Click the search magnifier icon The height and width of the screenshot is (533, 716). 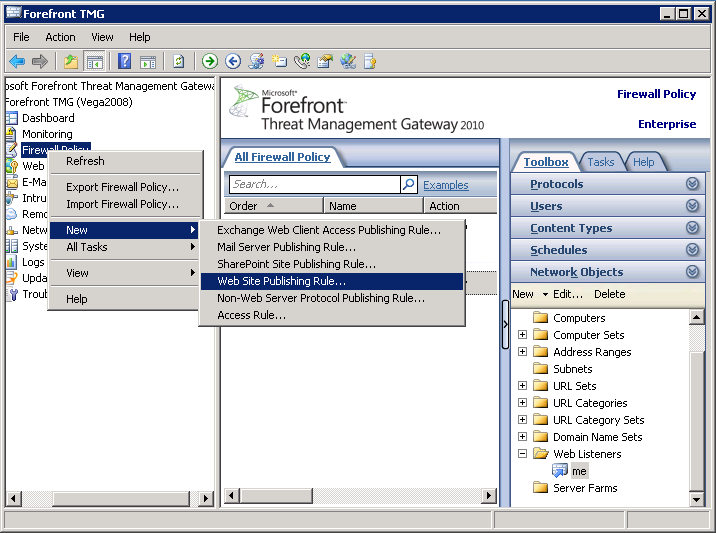click(408, 185)
